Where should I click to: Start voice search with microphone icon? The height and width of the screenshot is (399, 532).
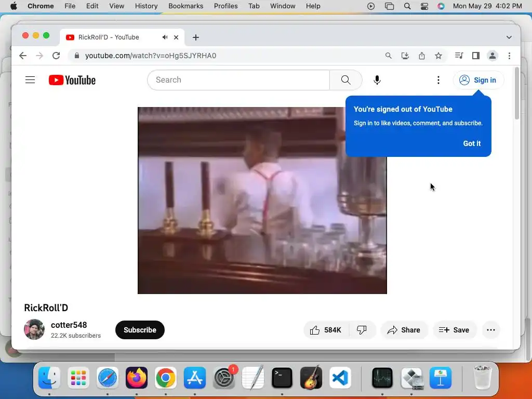pyautogui.click(x=377, y=80)
